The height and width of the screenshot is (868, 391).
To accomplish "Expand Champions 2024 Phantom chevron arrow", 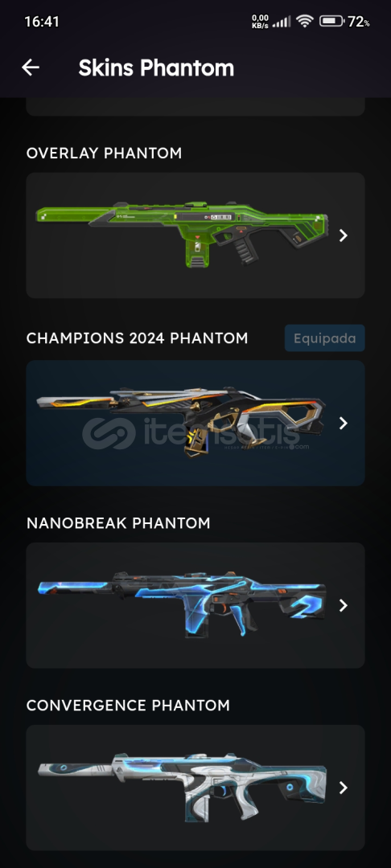I will click(344, 423).
